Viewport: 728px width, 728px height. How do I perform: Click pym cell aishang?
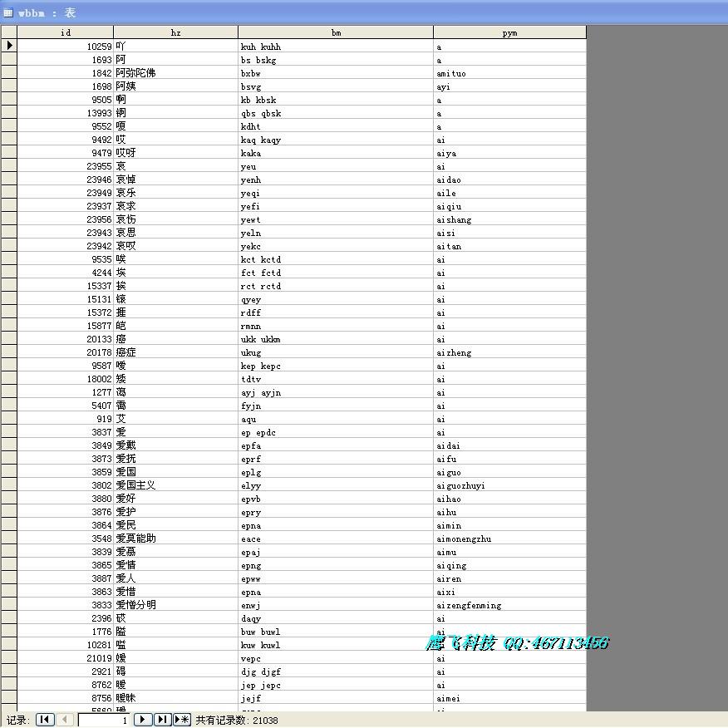[509, 219]
